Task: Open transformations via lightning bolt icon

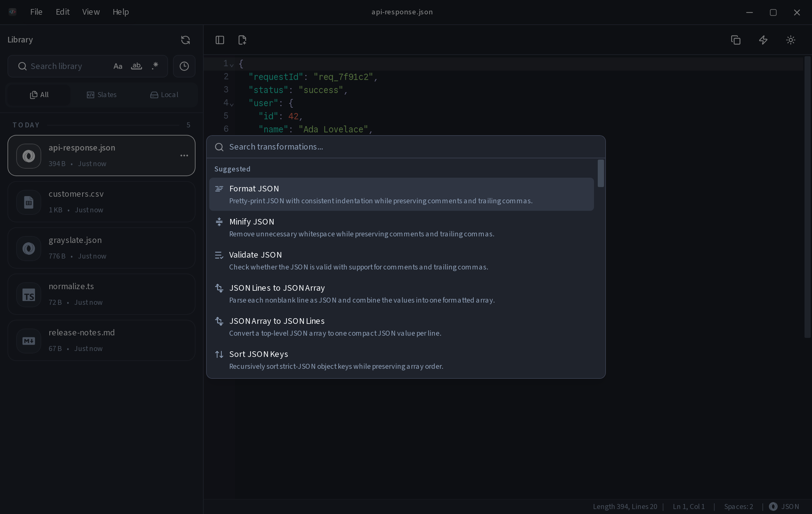Action: pyautogui.click(x=763, y=40)
